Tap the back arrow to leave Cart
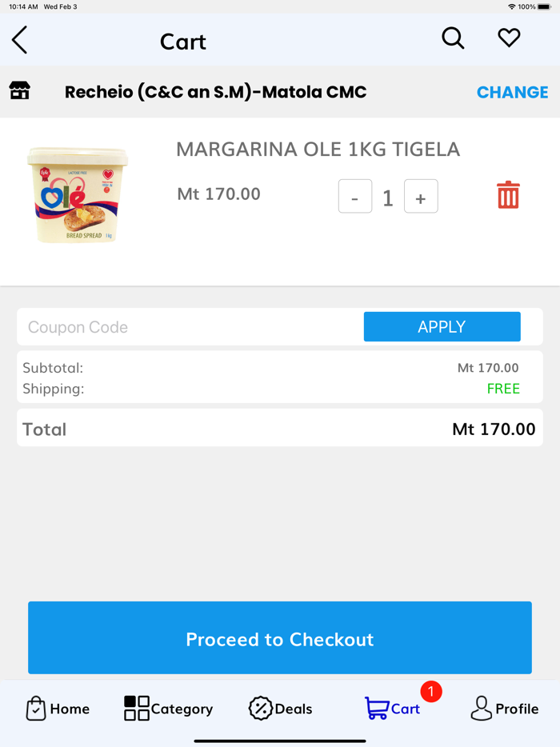560x747 pixels. (19, 40)
